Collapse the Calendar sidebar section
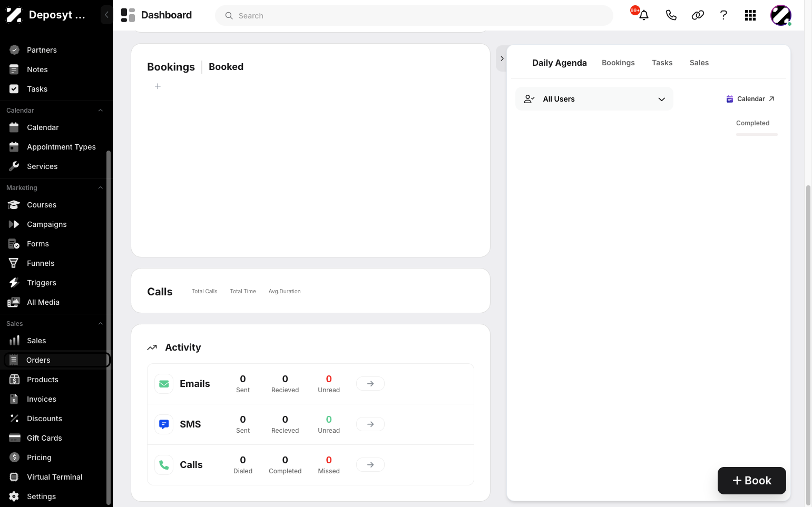 (101, 111)
